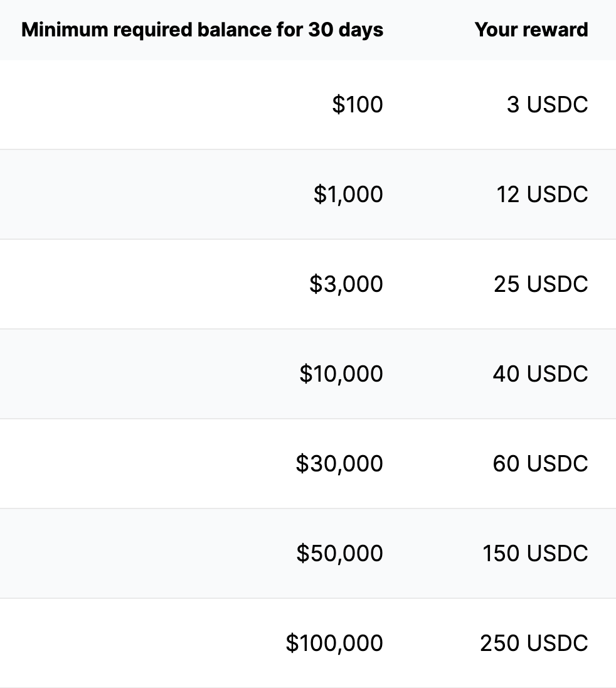Click the "Minimum required balance for 30 days" header
The image size is (616, 688).
[x=202, y=30]
